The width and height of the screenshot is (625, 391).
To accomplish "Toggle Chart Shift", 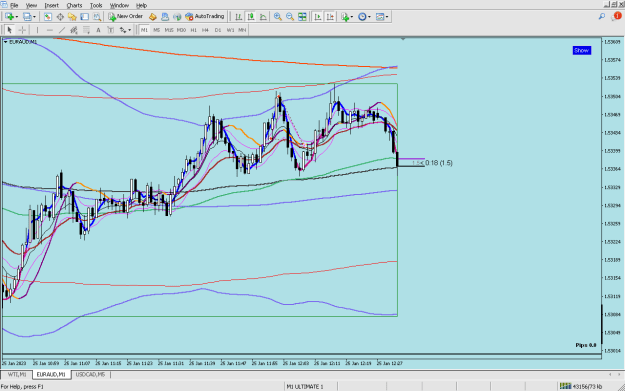I will click(x=330, y=17).
